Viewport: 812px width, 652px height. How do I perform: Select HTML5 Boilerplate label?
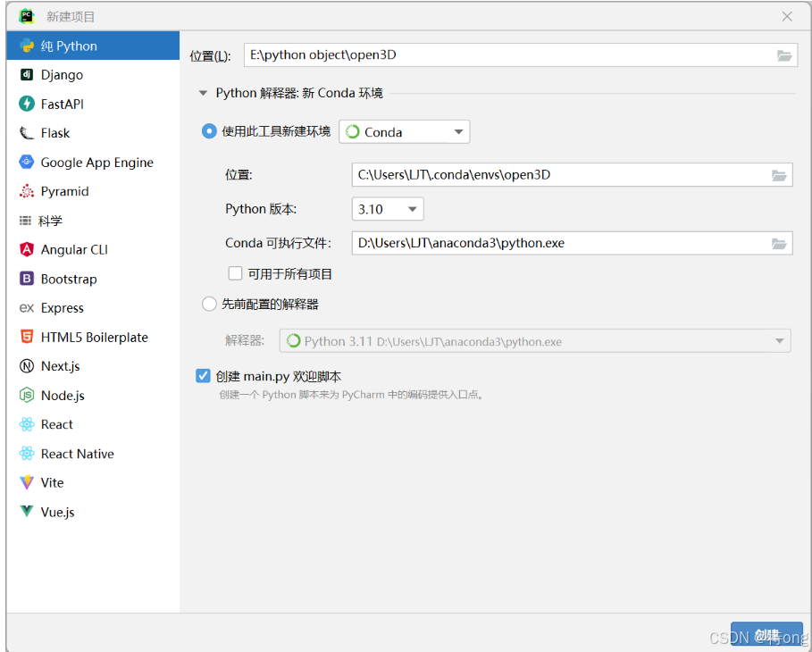(95, 337)
